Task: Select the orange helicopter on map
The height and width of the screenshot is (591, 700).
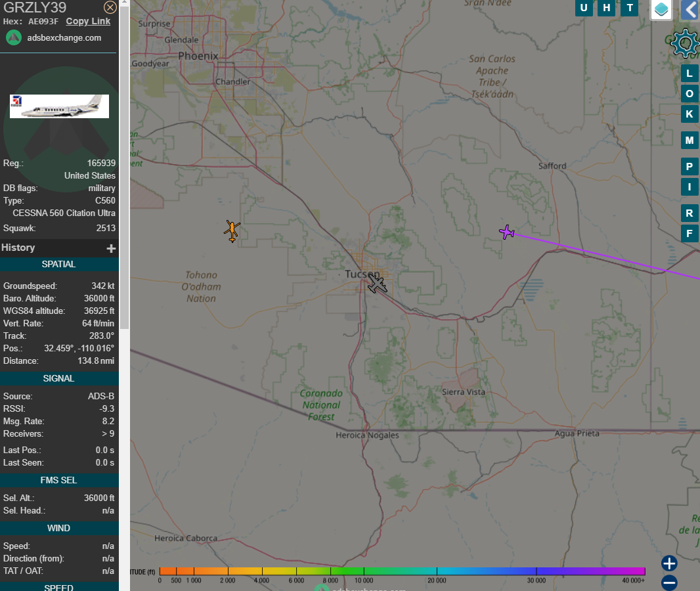Action: click(232, 230)
